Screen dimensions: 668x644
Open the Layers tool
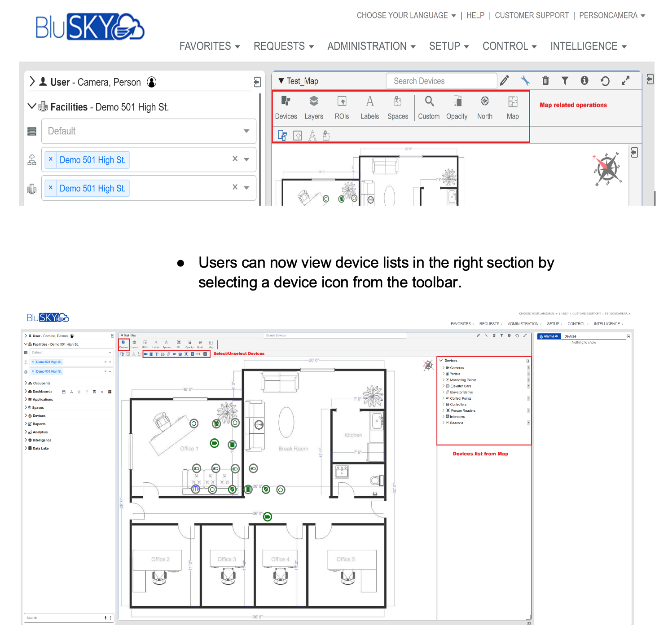pyautogui.click(x=313, y=107)
